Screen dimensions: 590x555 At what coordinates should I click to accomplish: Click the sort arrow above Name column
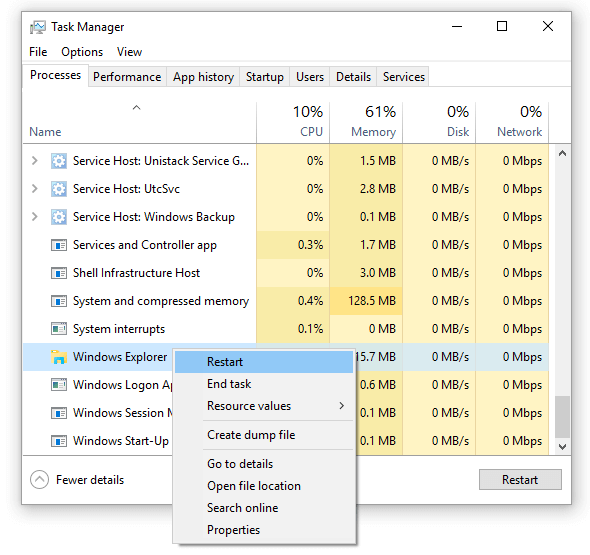point(136,108)
